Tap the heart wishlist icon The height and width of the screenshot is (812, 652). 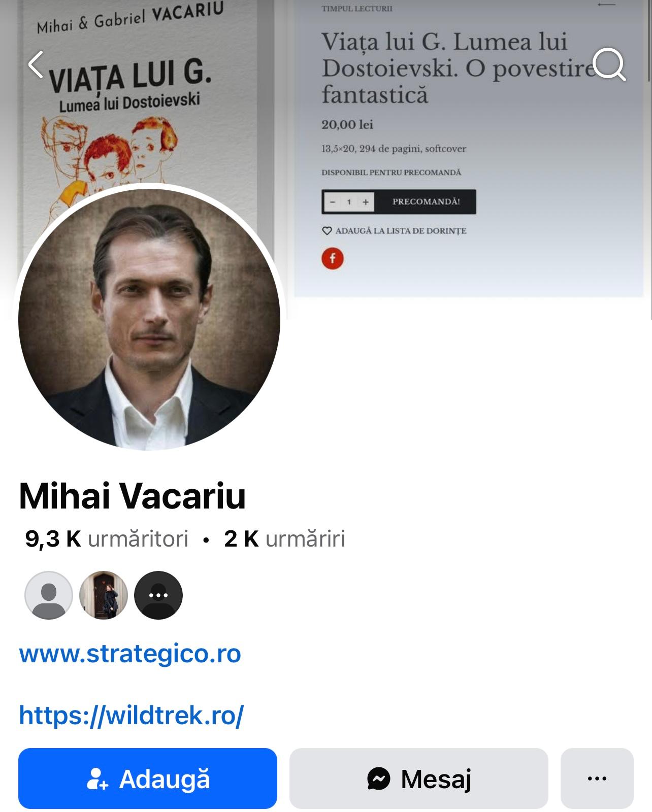click(x=327, y=231)
